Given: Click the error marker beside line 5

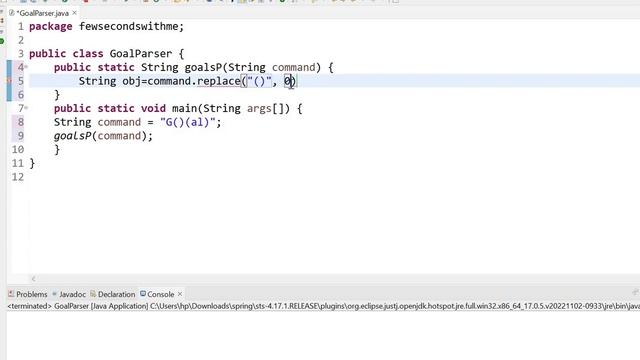Looking at the screenshot, I should pyautogui.click(x=9, y=81).
